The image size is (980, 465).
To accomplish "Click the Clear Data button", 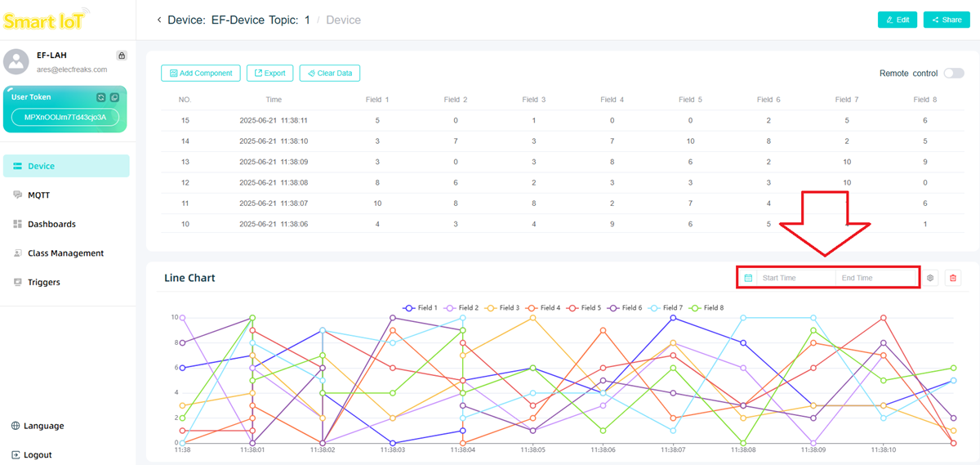I will [x=330, y=74].
